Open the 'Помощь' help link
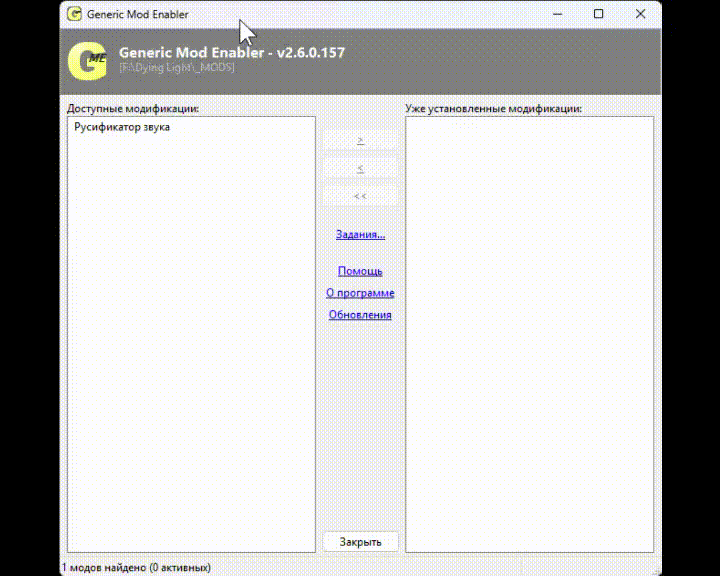Screen dimensions: 720x576 360,271
